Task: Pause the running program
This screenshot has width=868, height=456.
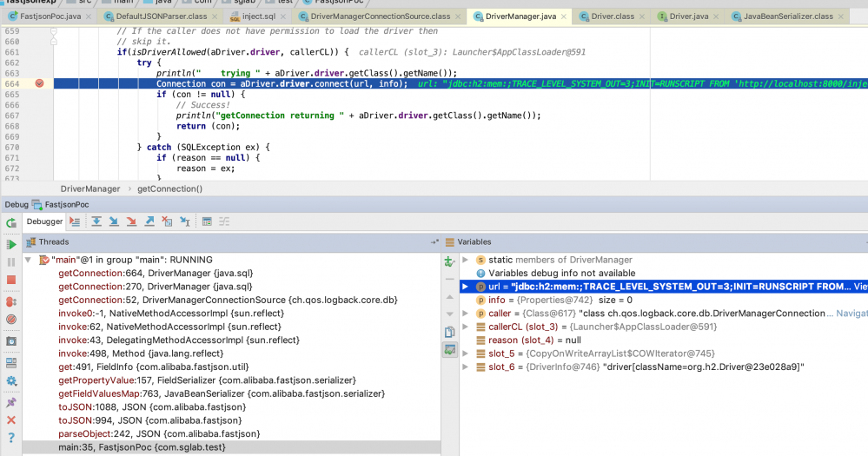Action: point(11,262)
